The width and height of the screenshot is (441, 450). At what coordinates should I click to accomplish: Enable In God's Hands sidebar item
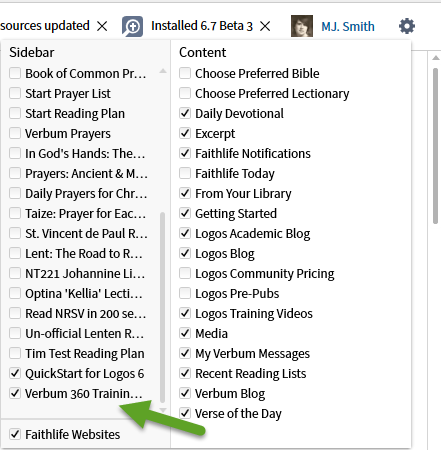[x=15, y=153]
